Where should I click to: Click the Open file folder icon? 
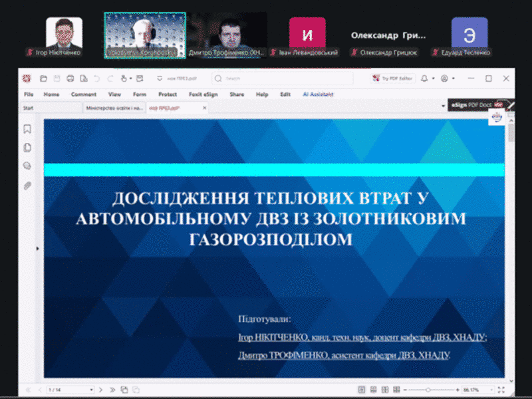pos(43,78)
